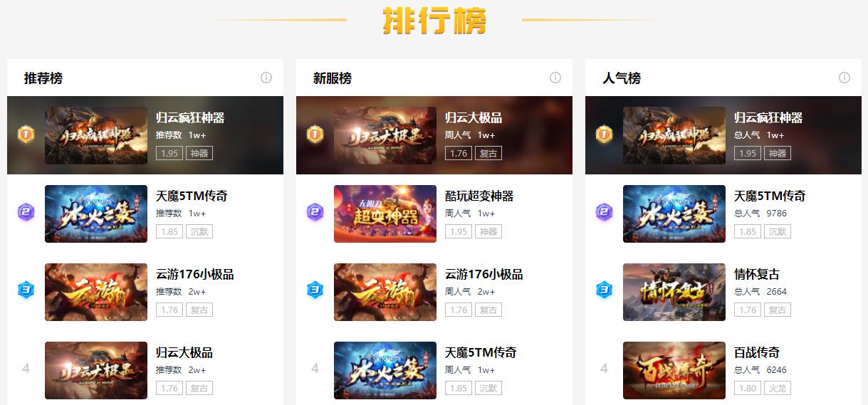Image resolution: width=868 pixels, height=405 pixels.
Task: Click the 1.95 version tag under 酷玩超变神器
Action: click(x=459, y=231)
